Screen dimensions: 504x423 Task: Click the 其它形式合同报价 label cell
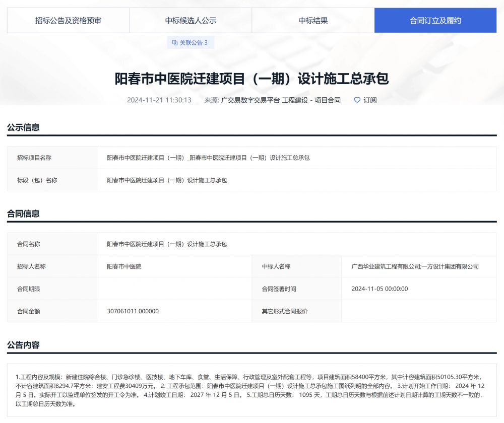296,311
